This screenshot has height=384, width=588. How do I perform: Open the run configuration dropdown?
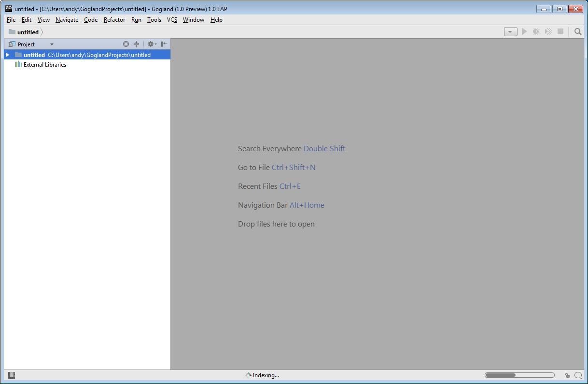pos(511,32)
